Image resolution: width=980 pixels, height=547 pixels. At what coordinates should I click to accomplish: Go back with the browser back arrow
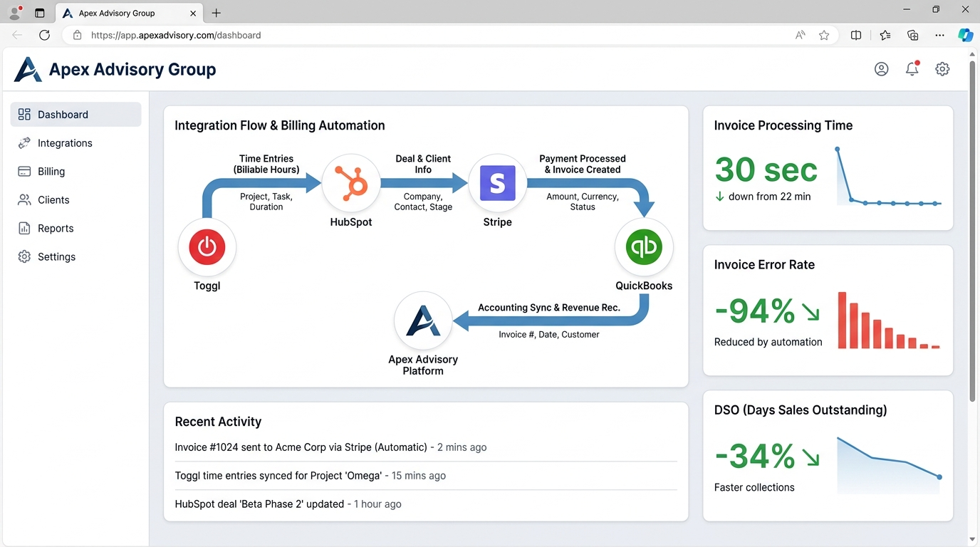tap(17, 35)
